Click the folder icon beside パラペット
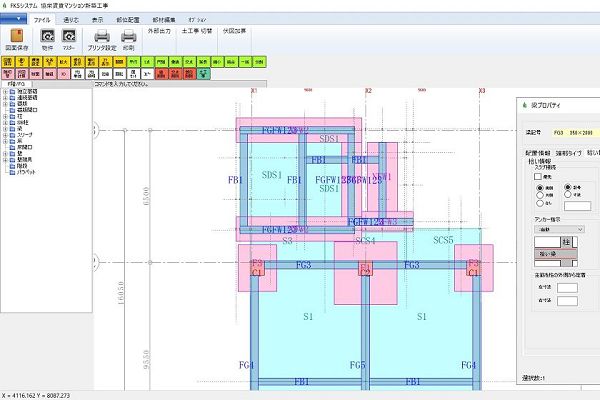The height and width of the screenshot is (400, 600). click(x=12, y=172)
